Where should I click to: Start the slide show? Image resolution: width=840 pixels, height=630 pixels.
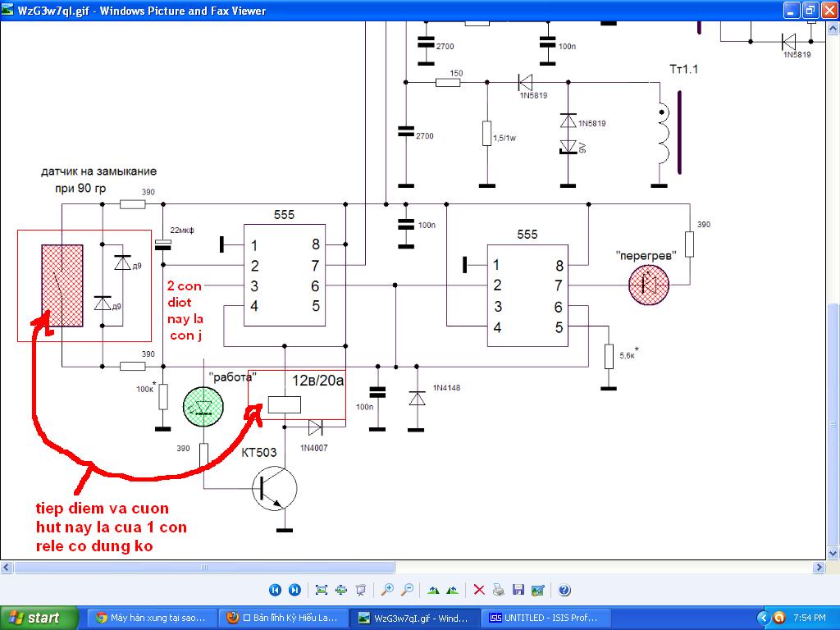coord(361,590)
